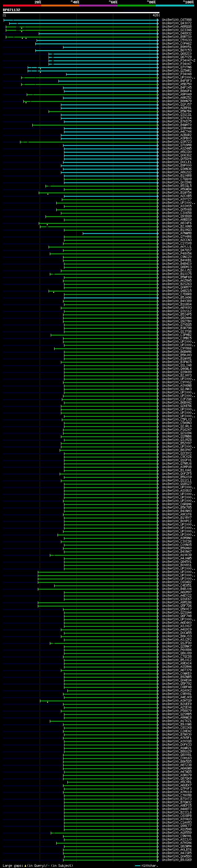This screenshot has width=197, height=868.
Task: Select hit UniRef100_O23346
Action: 177,30
